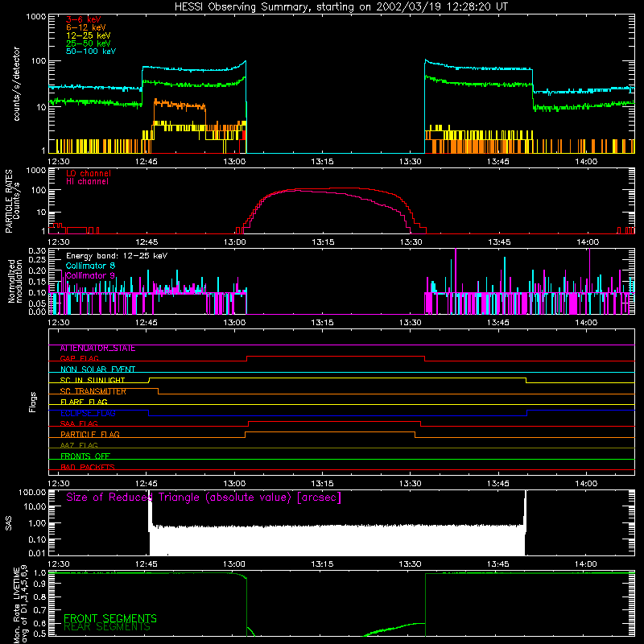Click the "Flags" vertical axis label
The image size is (644, 644).
33,402
